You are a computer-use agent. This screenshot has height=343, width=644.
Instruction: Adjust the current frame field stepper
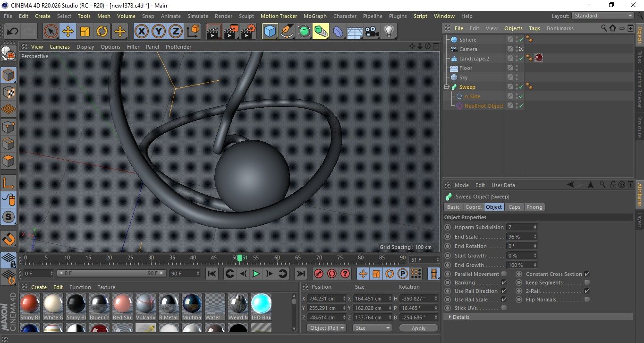437,260
